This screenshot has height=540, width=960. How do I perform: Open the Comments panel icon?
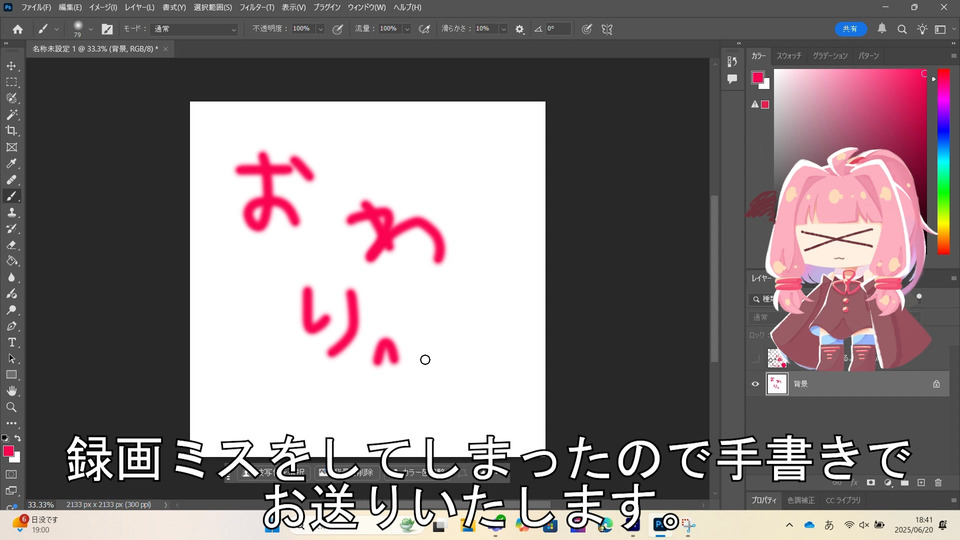[x=732, y=79]
